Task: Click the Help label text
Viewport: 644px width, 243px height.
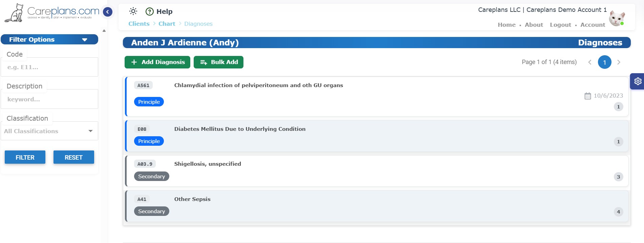Action: click(x=165, y=12)
